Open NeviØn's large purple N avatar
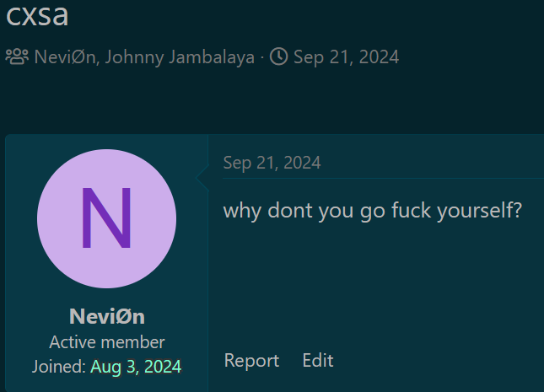544x392 pixels. 106,218
